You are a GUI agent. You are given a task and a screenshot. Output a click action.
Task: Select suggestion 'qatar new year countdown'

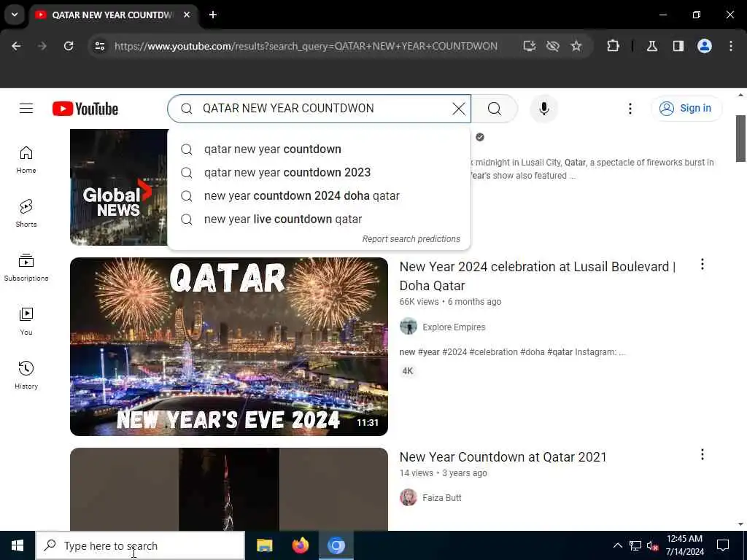pyautogui.click(x=319, y=149)
